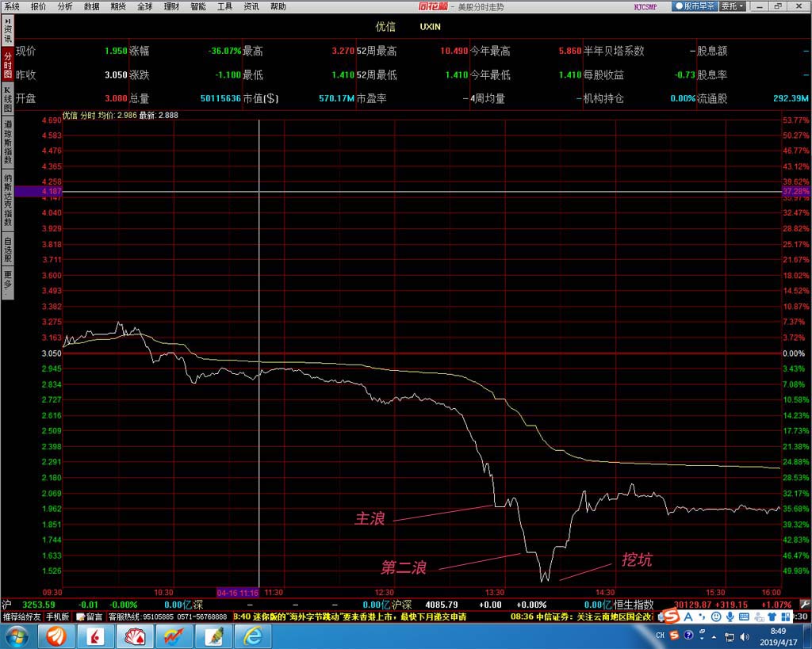Open the 道琼斯指数 sidebar tab
The width and height of the screenshot is (812, 649).
(x=8, y=142)
